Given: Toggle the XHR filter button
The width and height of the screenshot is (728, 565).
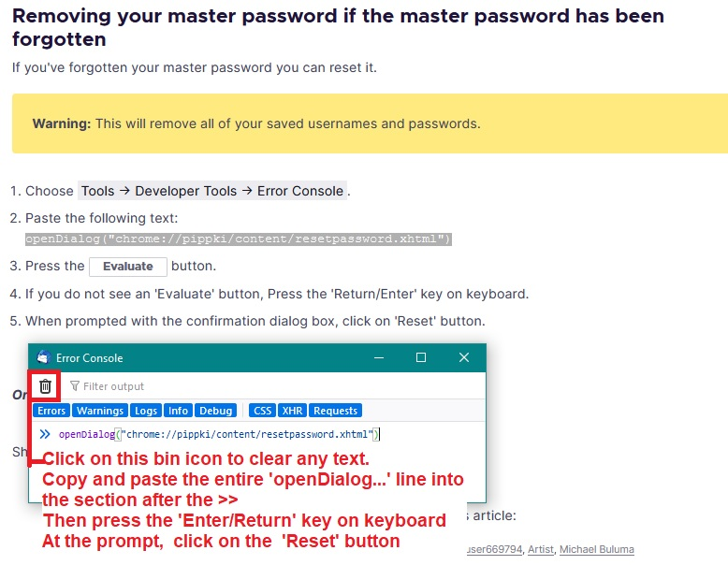Looking at the screenshot, I should click(x=293, y=411).
